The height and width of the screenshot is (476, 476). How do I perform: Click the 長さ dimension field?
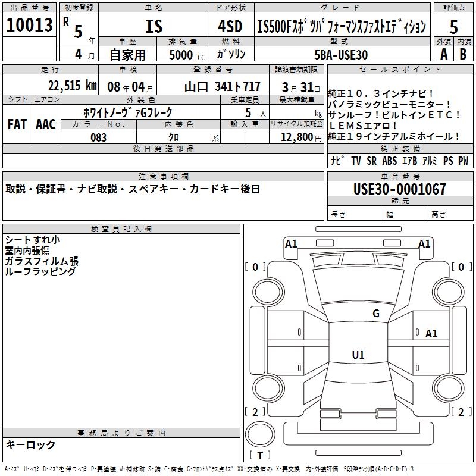[355, 214]
